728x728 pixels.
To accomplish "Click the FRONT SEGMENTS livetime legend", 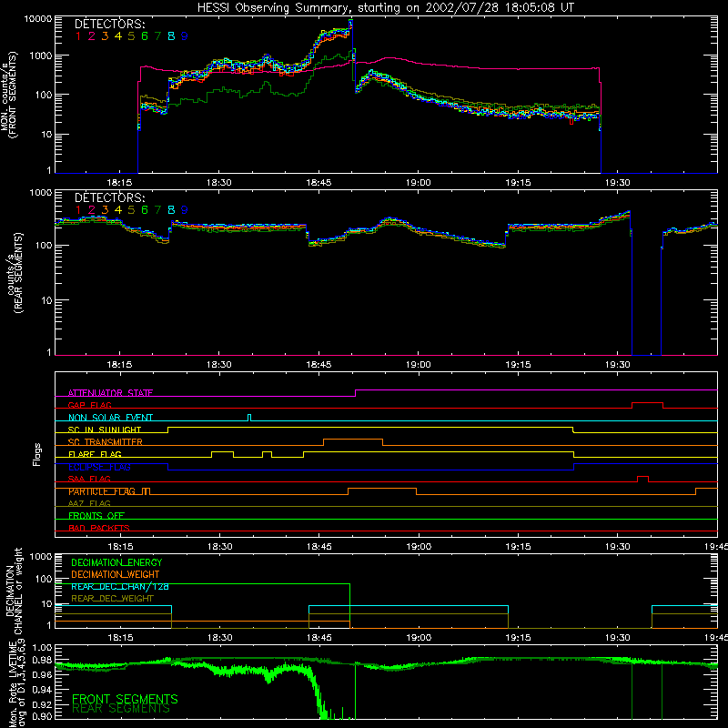I will (x=125, y=699).
